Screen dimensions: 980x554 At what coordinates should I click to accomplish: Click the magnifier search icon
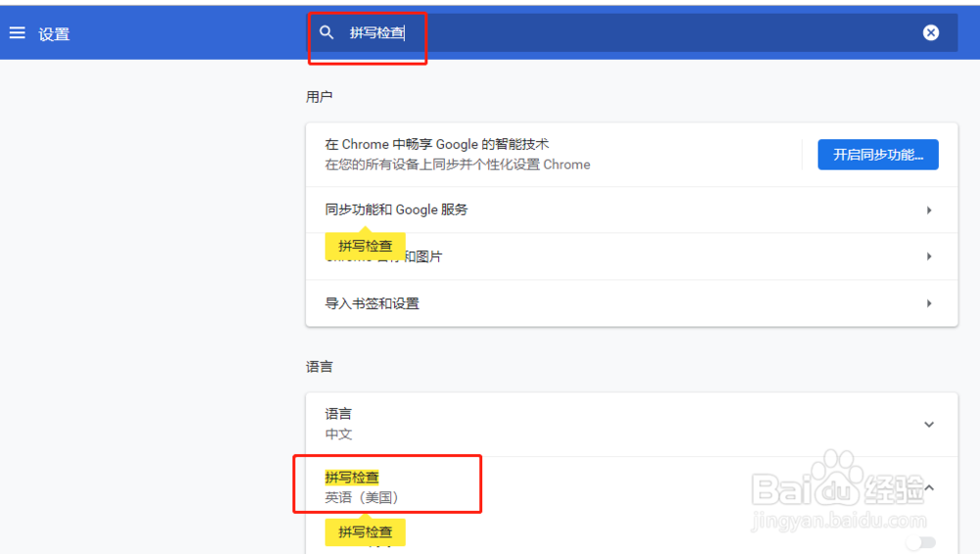(x=327, y=32)
